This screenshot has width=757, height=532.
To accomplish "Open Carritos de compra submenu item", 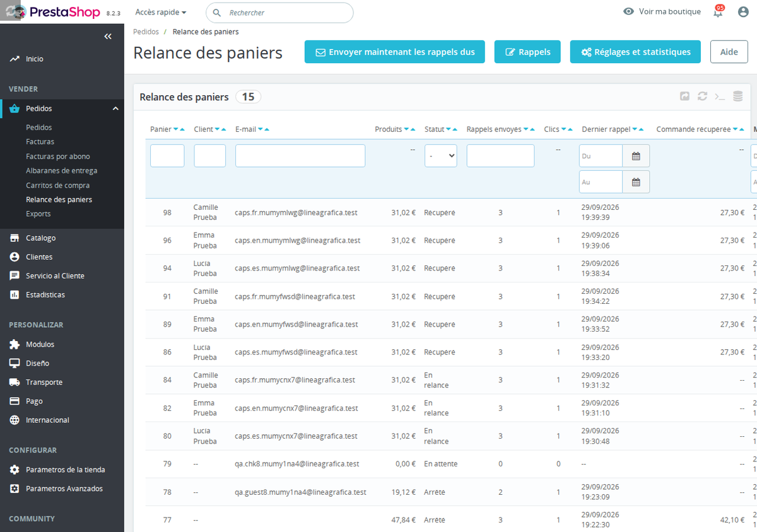I will 57,185.
